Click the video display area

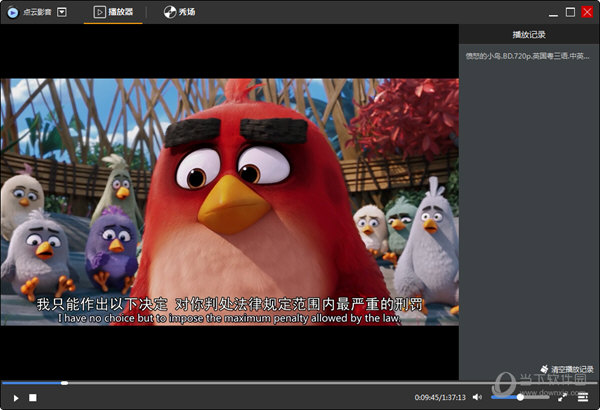tap(230, 202)
